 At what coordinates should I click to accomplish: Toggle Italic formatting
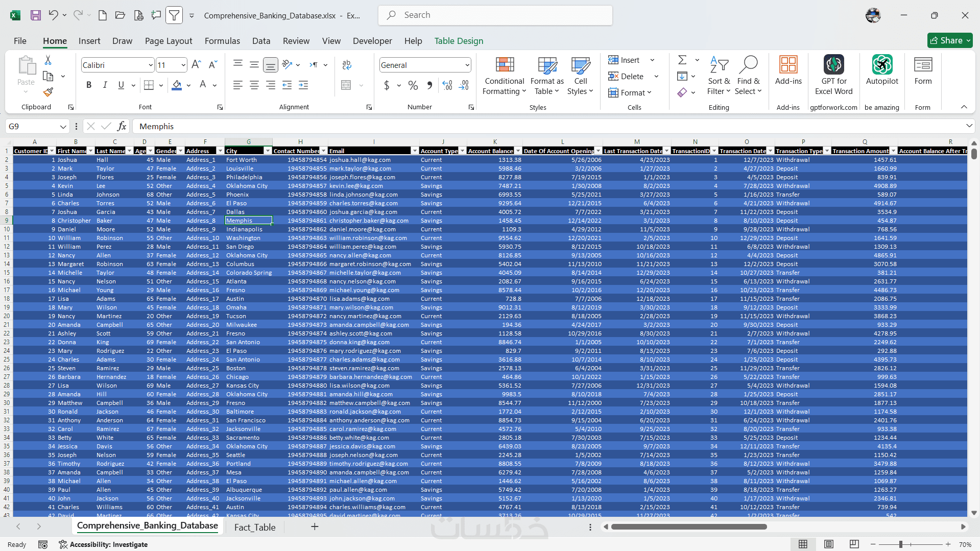[x=105, y=85]
